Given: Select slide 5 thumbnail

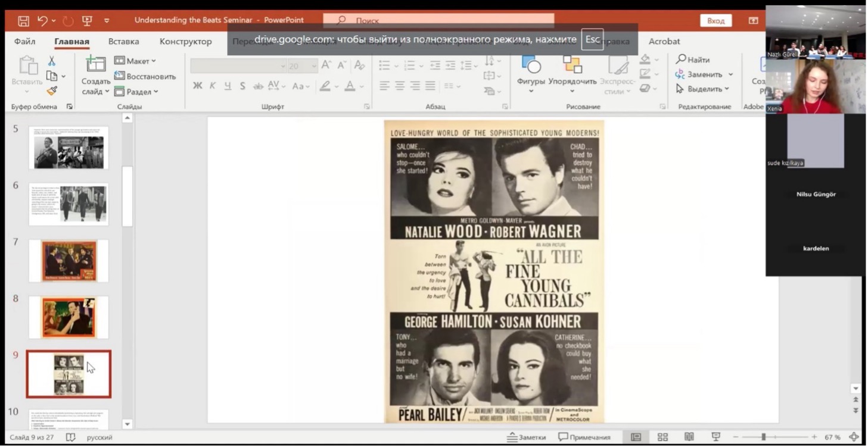Looking at the screenshot, I should pyautogui.click(x=69, y=147).
